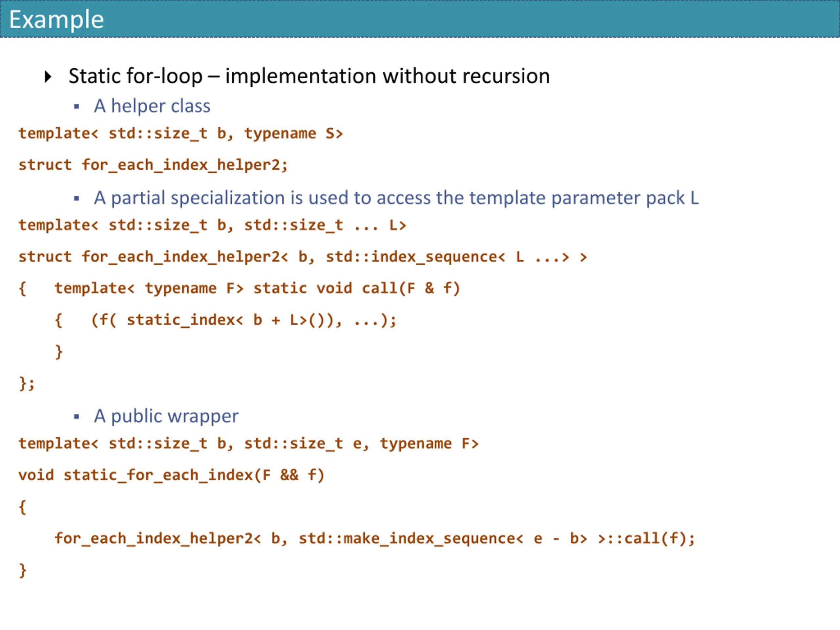
Task: Click the sub-bullet "A public wrapper"
Action: [166, 416]
